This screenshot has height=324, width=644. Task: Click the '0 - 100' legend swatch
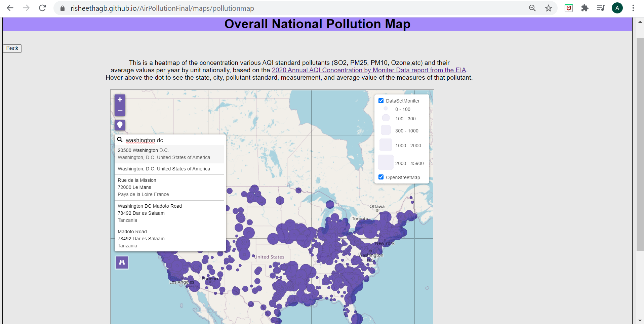386,109
